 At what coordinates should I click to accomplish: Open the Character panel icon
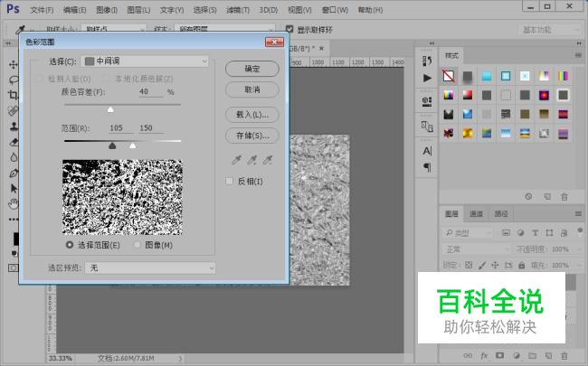[x=427, y=151]
